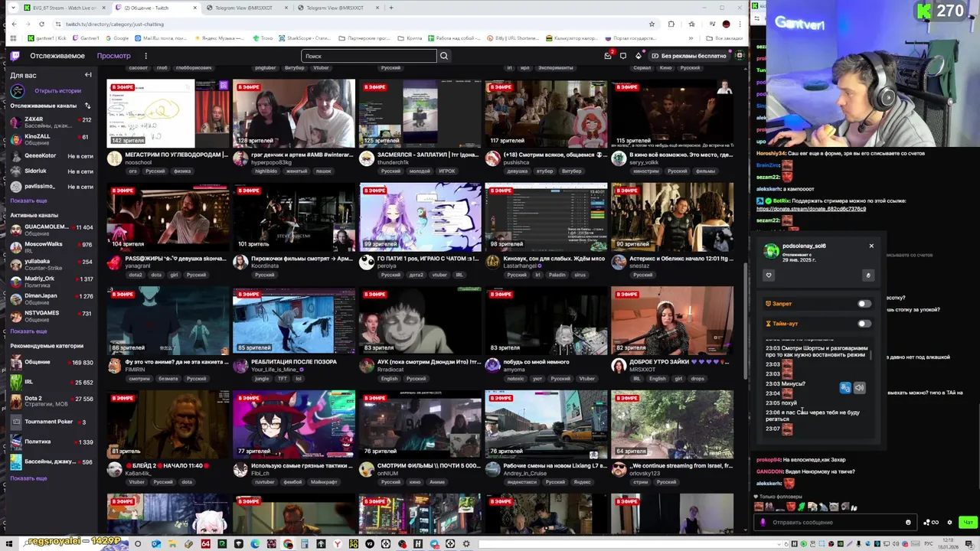
Task: Click the icon at right of user card
Action: click(868, 275)
